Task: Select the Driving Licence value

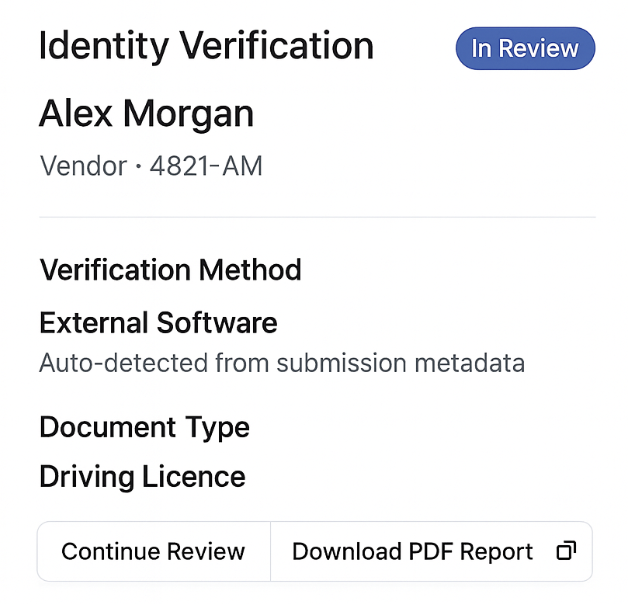Action: click(142, 477)
